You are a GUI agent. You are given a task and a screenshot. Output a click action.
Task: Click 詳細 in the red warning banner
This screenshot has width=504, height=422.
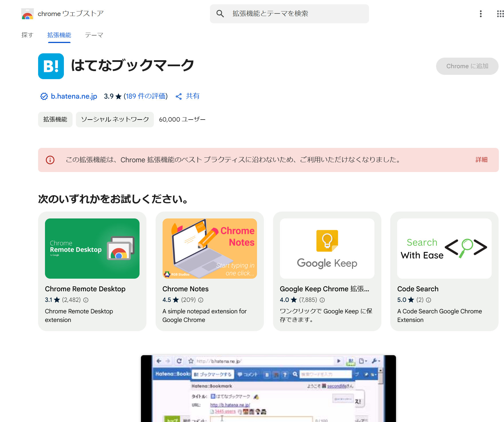[x=481, y=160]
